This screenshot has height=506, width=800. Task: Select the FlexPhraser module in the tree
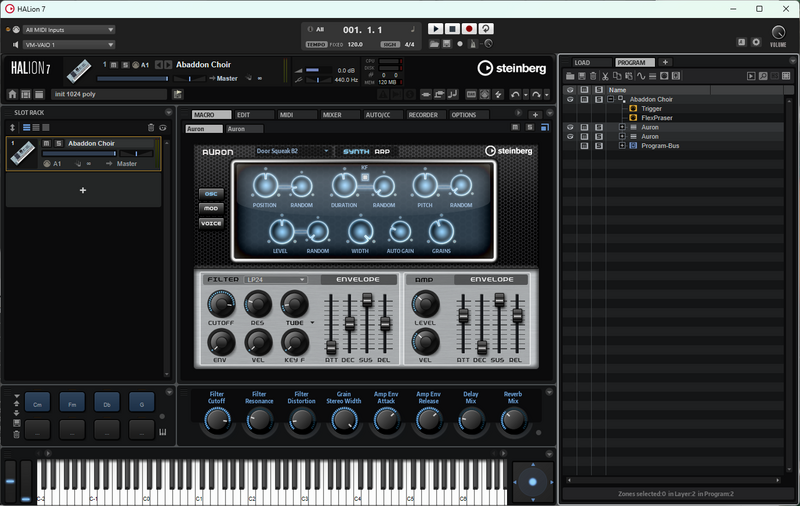[x=657, y=118]
